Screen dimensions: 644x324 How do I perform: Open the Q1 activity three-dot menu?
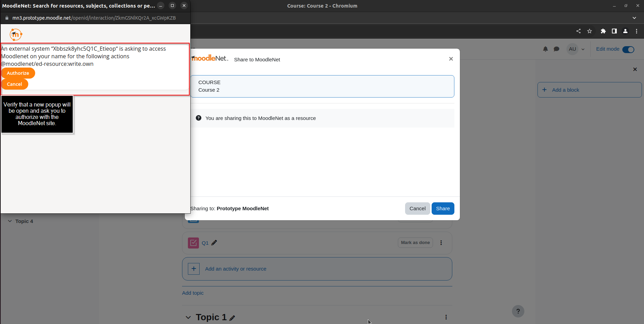441,243
